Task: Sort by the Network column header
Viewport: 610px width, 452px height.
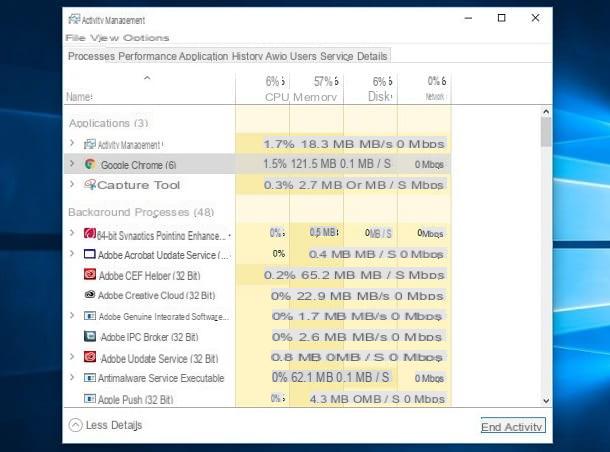Action: point(424,89)
